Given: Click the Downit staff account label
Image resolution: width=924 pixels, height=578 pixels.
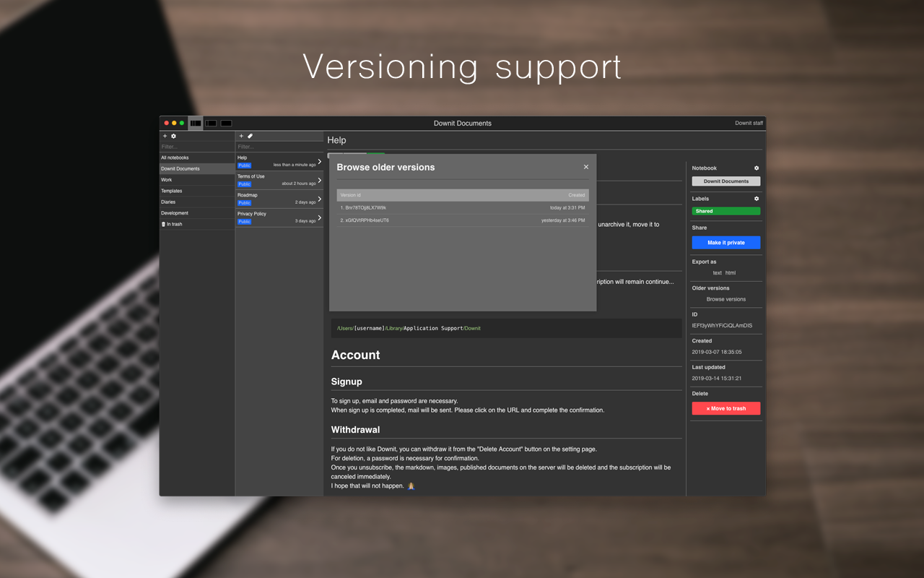Looking at the screenshot, I should 749,124.
